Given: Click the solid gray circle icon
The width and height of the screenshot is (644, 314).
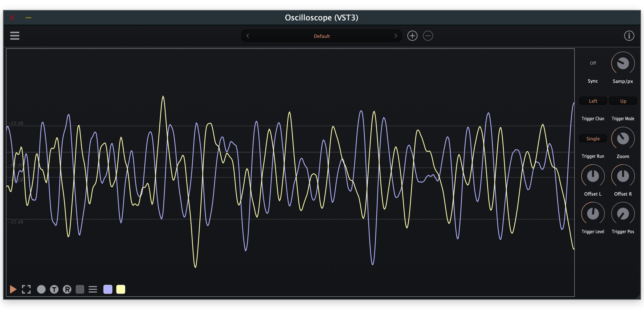Looking at the screenshot, I should click(x=41, y=289).
